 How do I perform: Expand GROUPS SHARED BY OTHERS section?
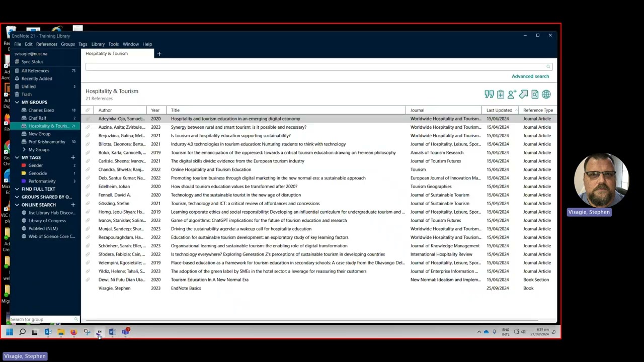click(x=17, y=197)
